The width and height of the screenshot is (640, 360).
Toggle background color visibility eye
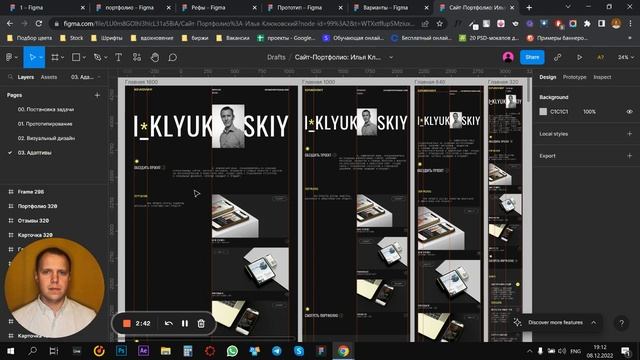629,111
